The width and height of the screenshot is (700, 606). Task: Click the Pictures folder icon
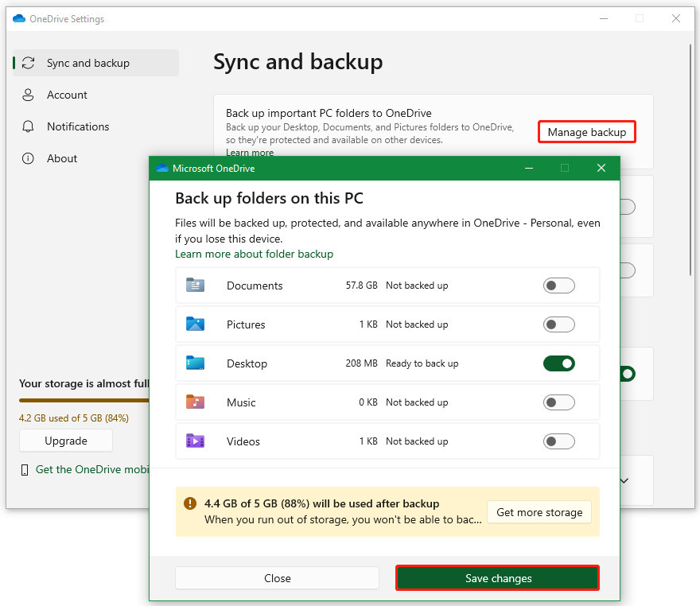pos(195,324)
